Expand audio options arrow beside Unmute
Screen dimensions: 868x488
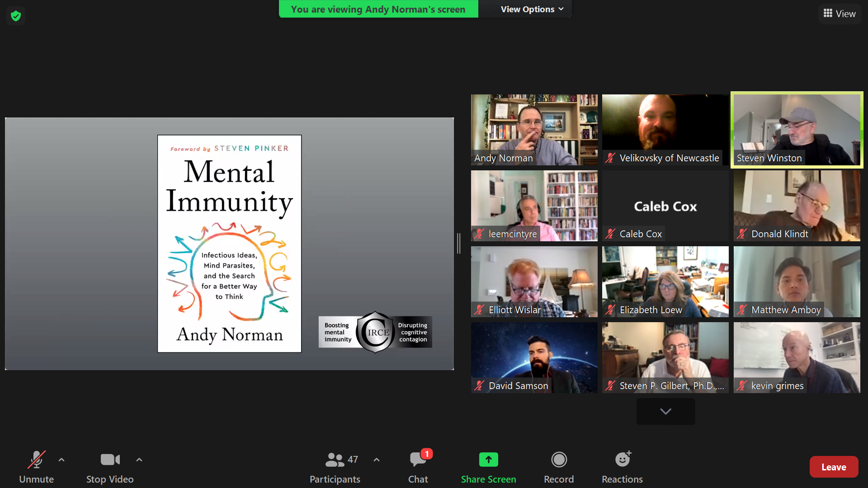(61, 460)
